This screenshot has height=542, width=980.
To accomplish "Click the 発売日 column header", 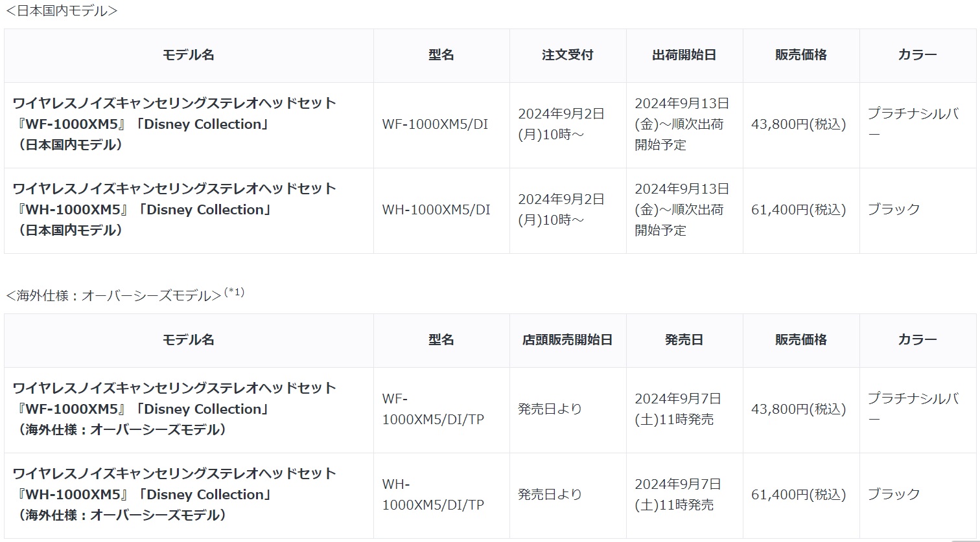I will (x=684, y=340).
